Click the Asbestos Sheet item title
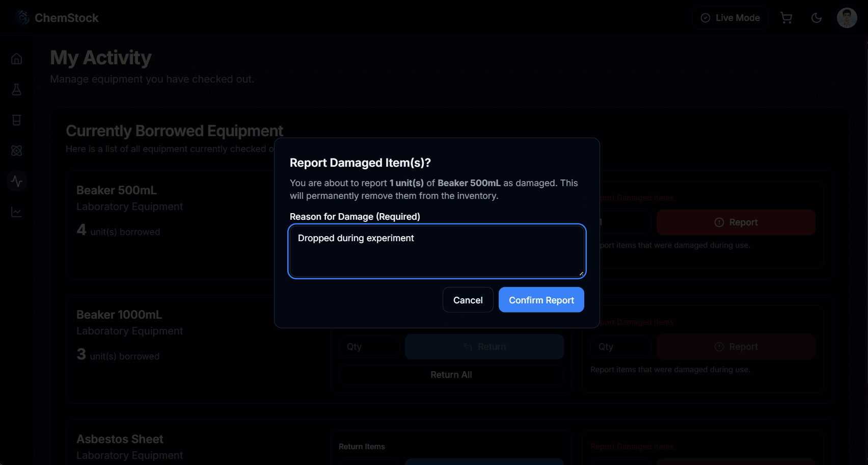The width and height of the screenshot is (868, 465). coord(120,439)
